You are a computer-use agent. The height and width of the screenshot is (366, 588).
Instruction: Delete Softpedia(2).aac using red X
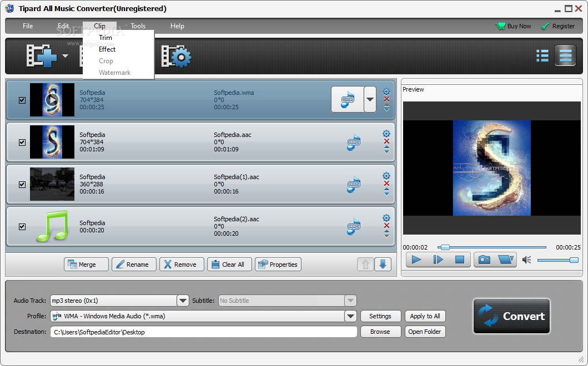click(x=386, y=226)
